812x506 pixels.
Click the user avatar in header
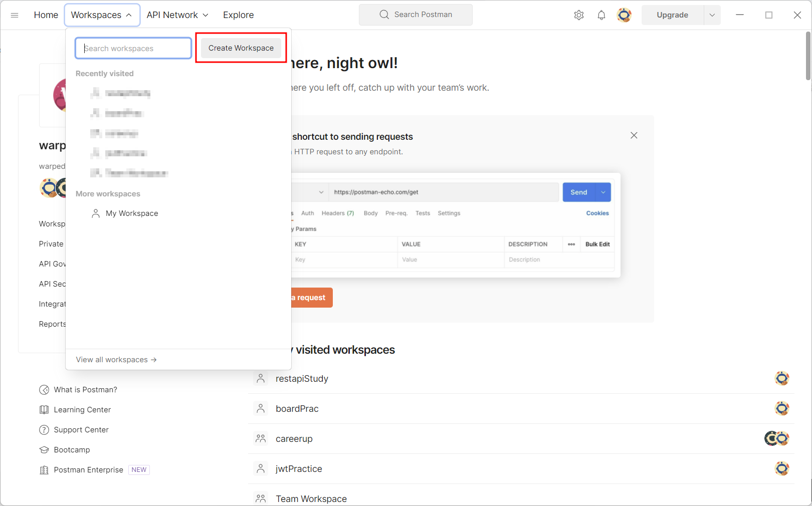(624, 15)
